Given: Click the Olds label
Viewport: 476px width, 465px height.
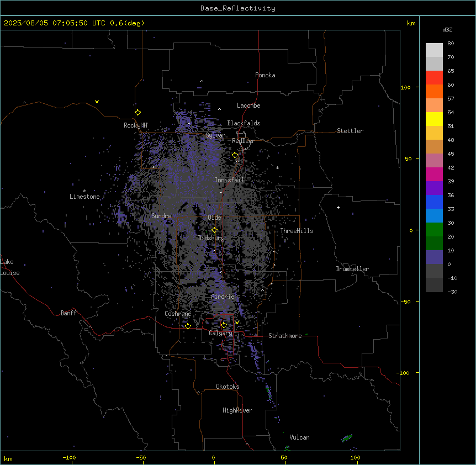Looking at the screenshot, I should point(214,218).
